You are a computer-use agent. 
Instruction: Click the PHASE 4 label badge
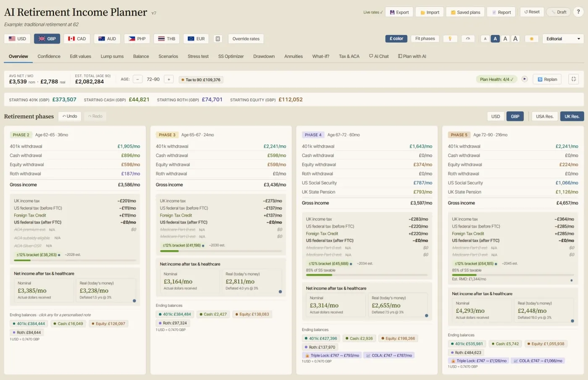313,135
